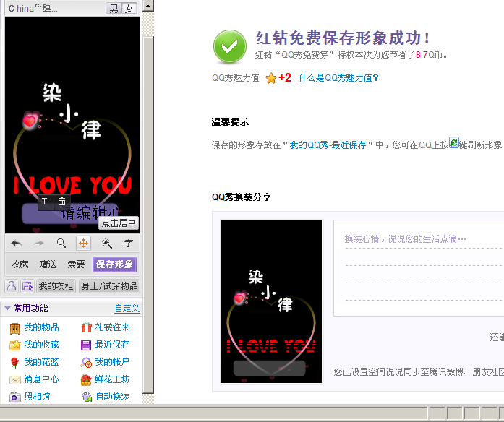Viewport: 504px width, 422px height.
Task: Click the 我的物品 wardrobe icon
Action: [x=14, y=328]
